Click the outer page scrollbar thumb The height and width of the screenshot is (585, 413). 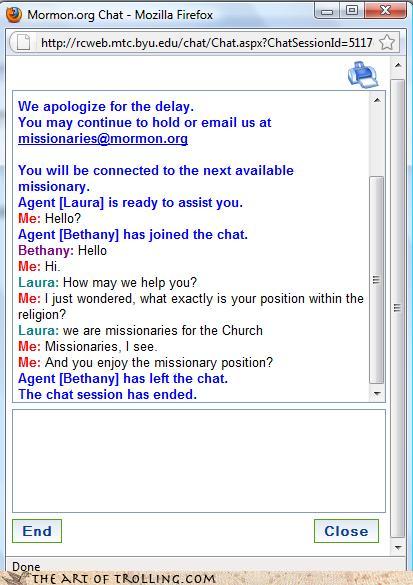point(398,308)
